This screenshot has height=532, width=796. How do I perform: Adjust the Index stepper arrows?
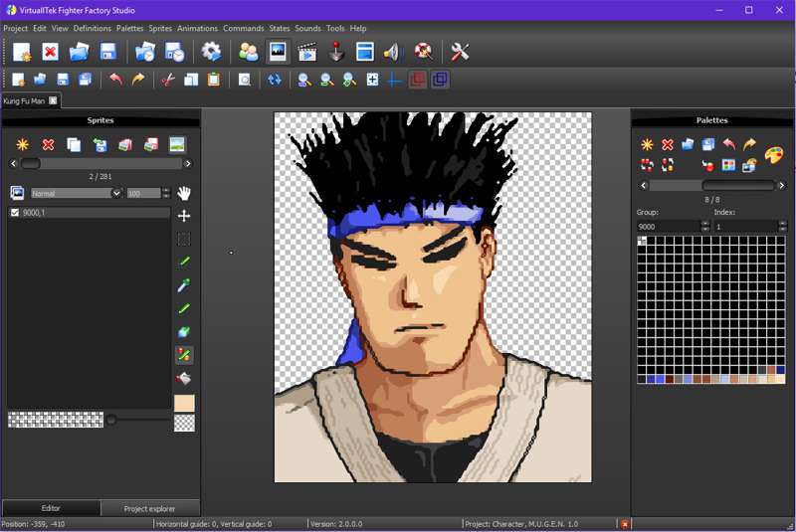pos(782,226)
